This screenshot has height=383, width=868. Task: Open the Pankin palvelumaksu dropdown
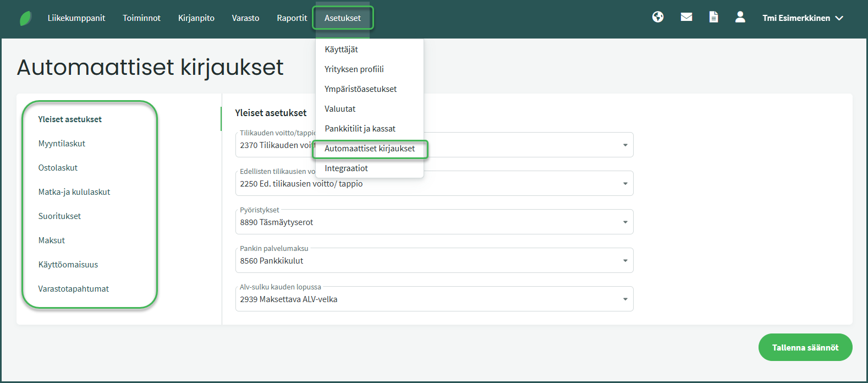coord(625,261)
